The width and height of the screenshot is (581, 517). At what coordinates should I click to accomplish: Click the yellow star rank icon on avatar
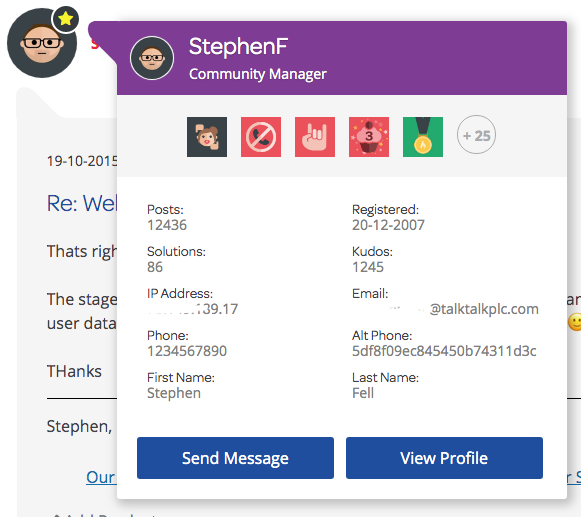tap(66, 19)
